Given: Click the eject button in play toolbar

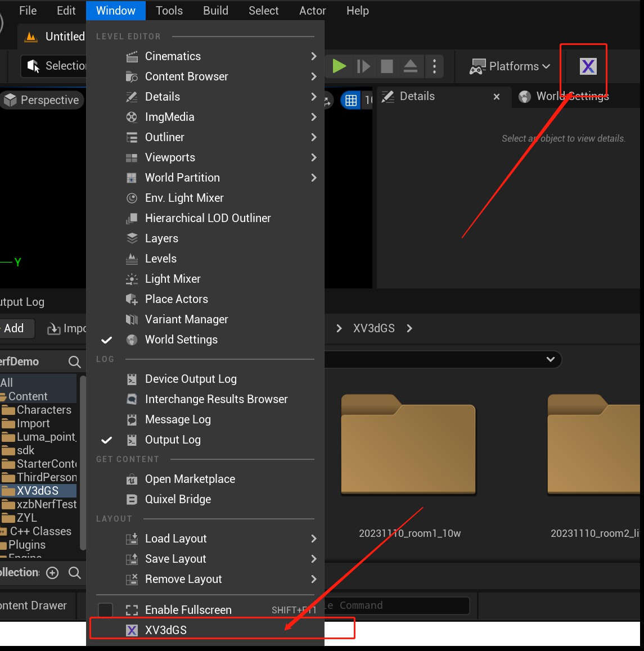Looking at the screenshot, I should [411, 66].
